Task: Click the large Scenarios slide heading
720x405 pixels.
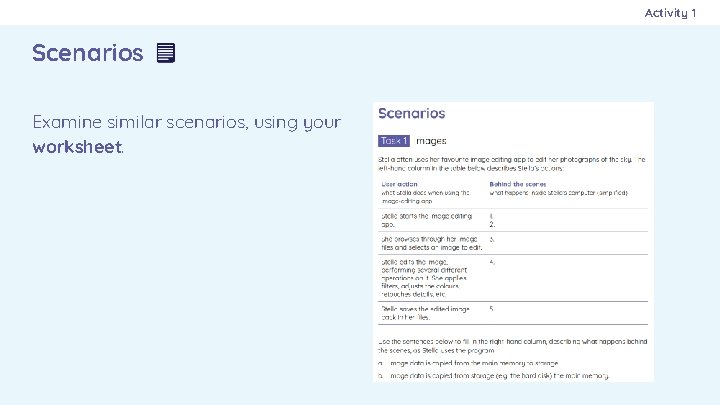Action: click(x=88, y=53)
